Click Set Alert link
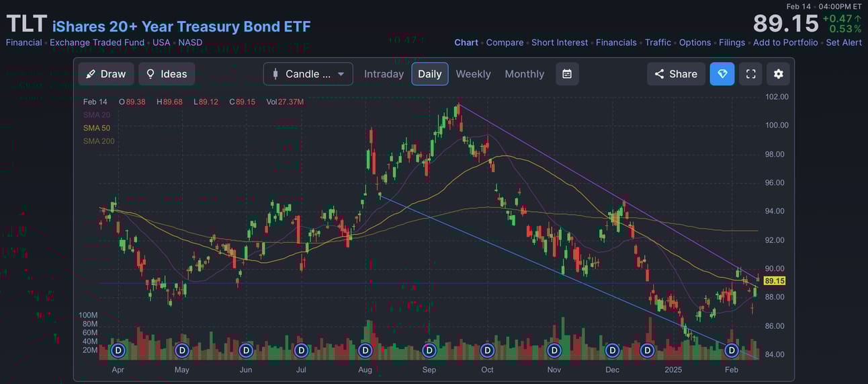Image resolution: width=868 pixels, height=384 pixels. point(844,42)
